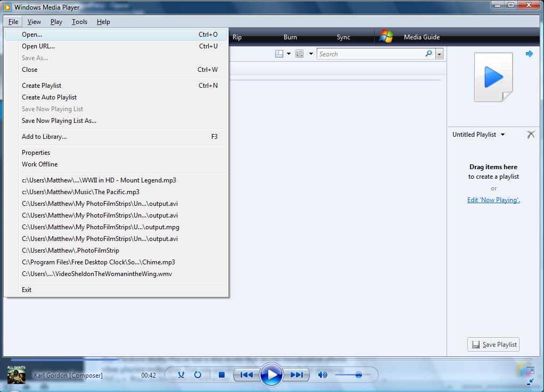Skip to the previous track
The width and height of the screenshot is (544, 392).
point(246,374)
